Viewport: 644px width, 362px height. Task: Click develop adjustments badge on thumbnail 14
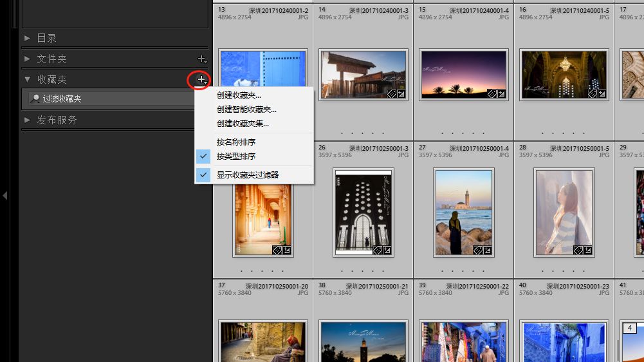point(401,94)
